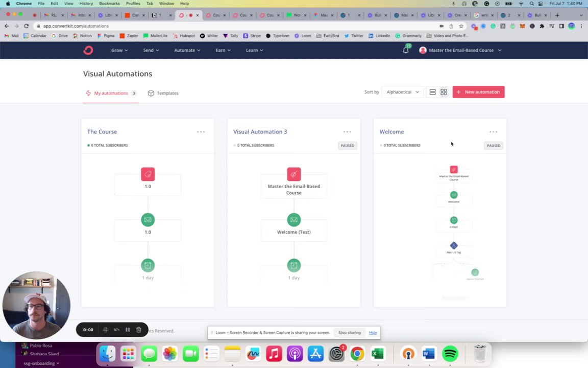Open System Settings in dock

336,353
